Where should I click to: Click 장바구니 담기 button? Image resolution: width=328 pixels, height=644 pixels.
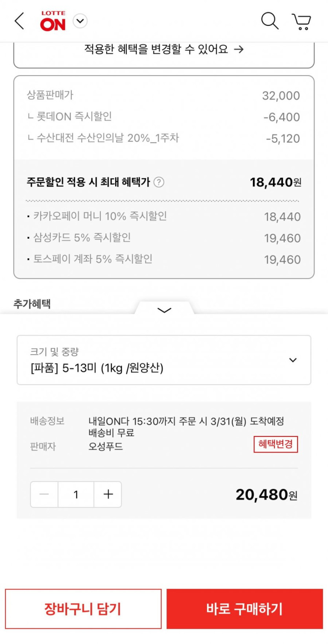(83, 609)
